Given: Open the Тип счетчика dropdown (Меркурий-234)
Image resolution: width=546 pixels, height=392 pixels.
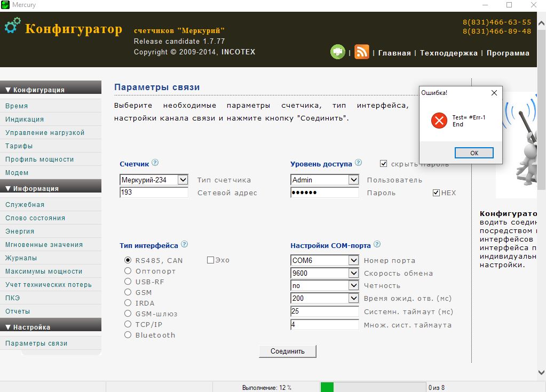Looking at the screenshot, I should point(154,180).
